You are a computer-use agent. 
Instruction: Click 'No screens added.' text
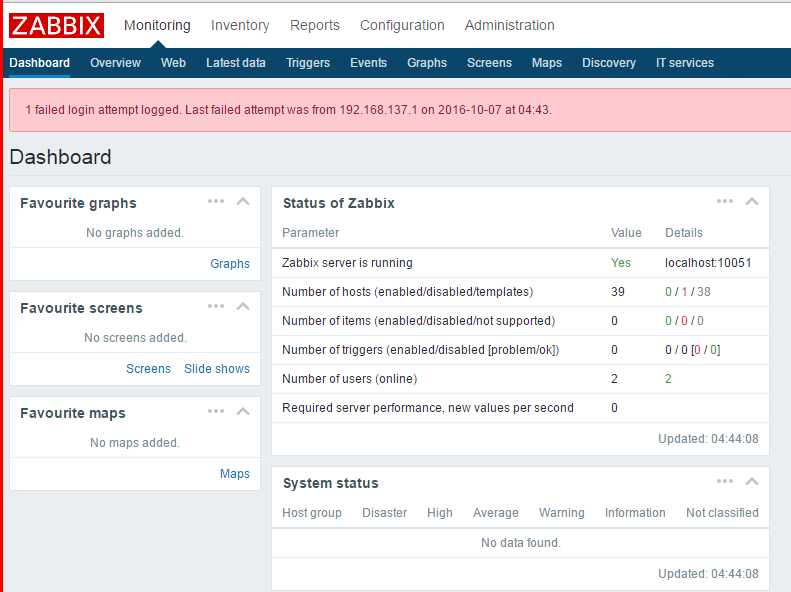(x=135, y=338)
